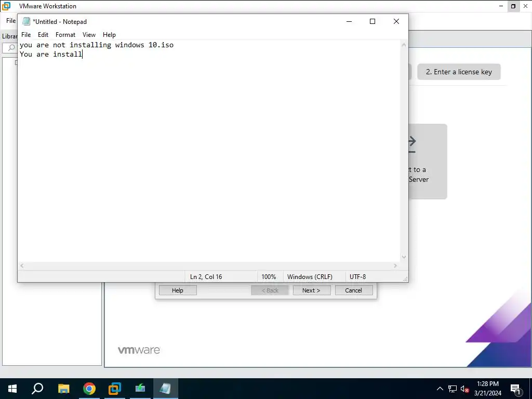Screen dimensions: 532x399
Task: Open Google Chrome from the taskbar
Action: [x=89, y=389]
